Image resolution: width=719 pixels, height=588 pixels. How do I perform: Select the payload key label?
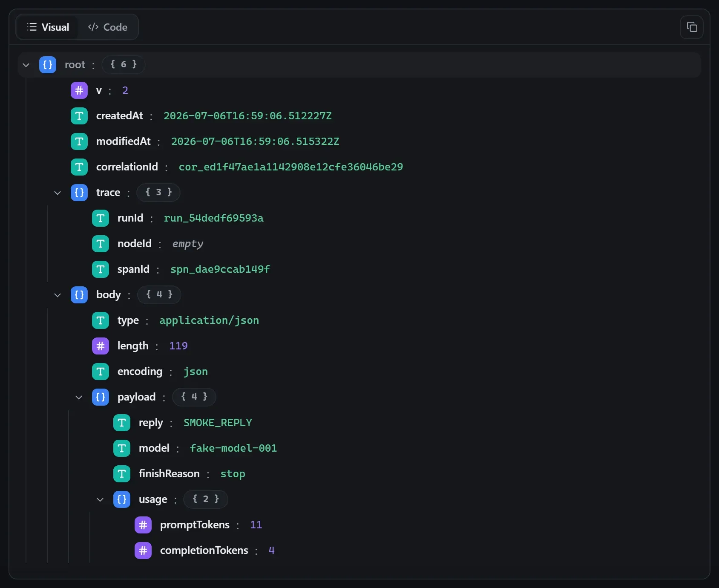pyautogui.click(x=137, y=397)
